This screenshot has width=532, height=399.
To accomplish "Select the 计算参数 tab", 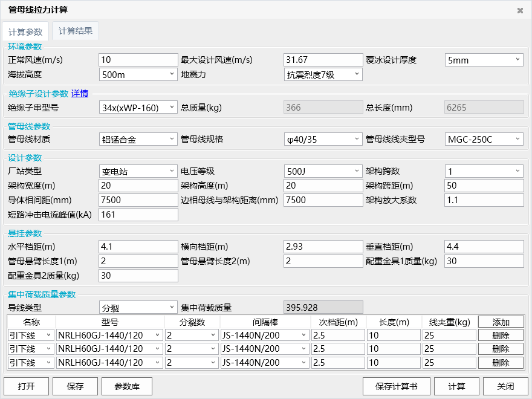I will coord(25,32).
